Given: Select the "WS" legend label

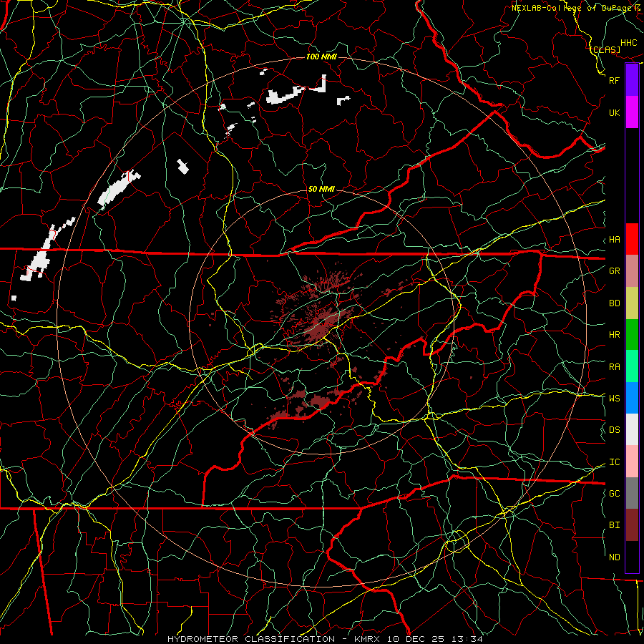Looking at the screenshot, I should click(x=614, y=399).
